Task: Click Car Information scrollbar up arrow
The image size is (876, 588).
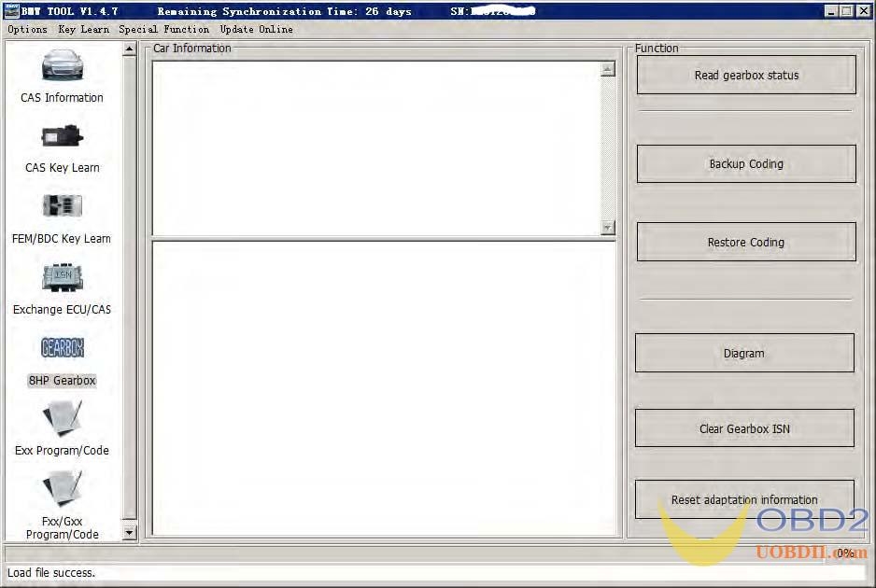Action: coord(608,69)
